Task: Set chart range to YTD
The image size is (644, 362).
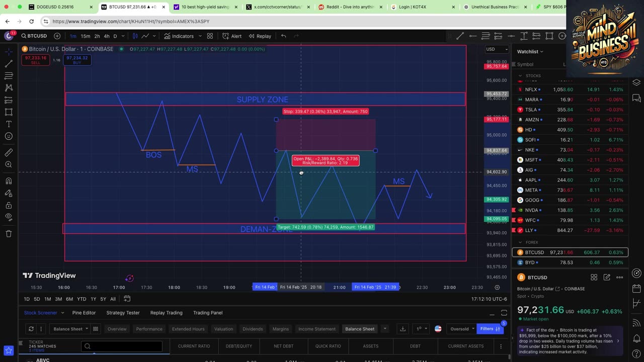Action: coord(82,299)
